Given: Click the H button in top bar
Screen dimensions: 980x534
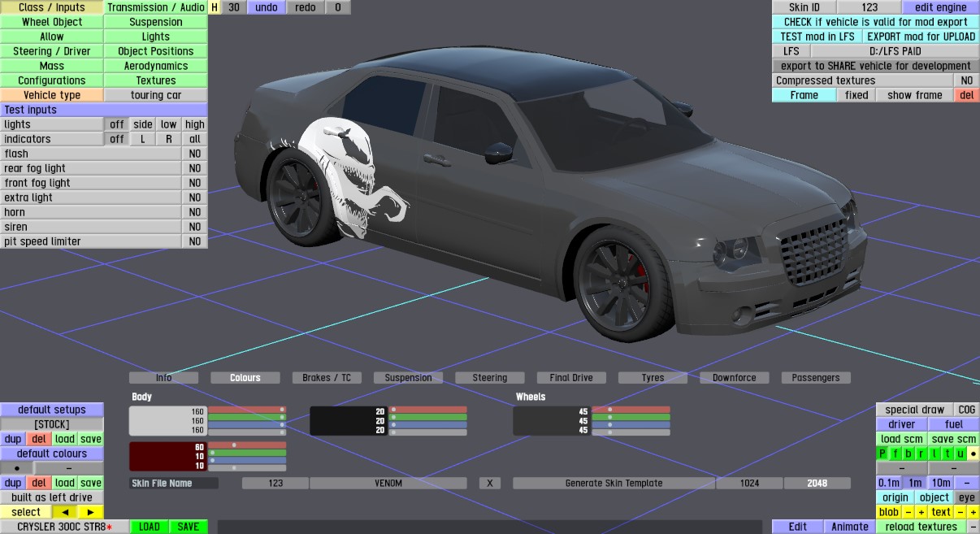Looking at the screenshot, I should (215, 7).
